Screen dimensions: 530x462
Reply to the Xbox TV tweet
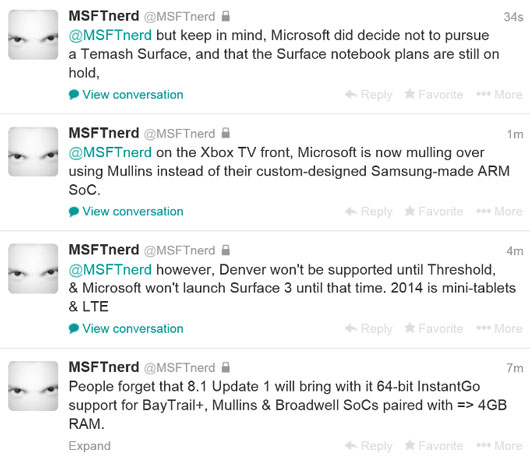pos(369,212)
